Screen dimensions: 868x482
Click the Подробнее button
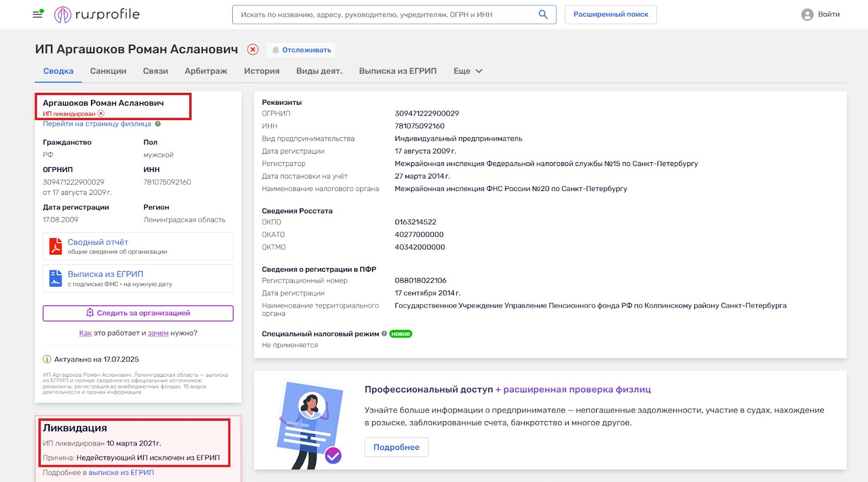pyautogui.click(x=396, y=447)
